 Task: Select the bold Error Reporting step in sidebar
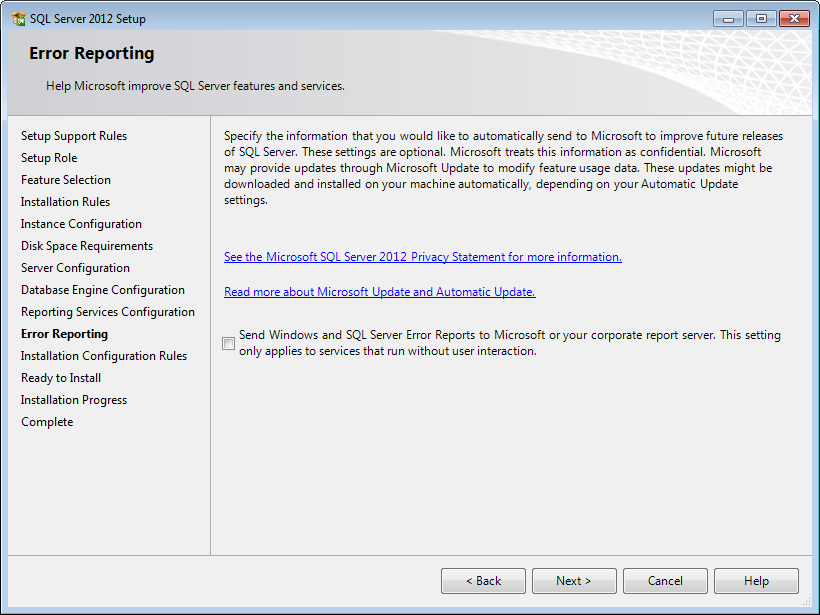[64, 334]
